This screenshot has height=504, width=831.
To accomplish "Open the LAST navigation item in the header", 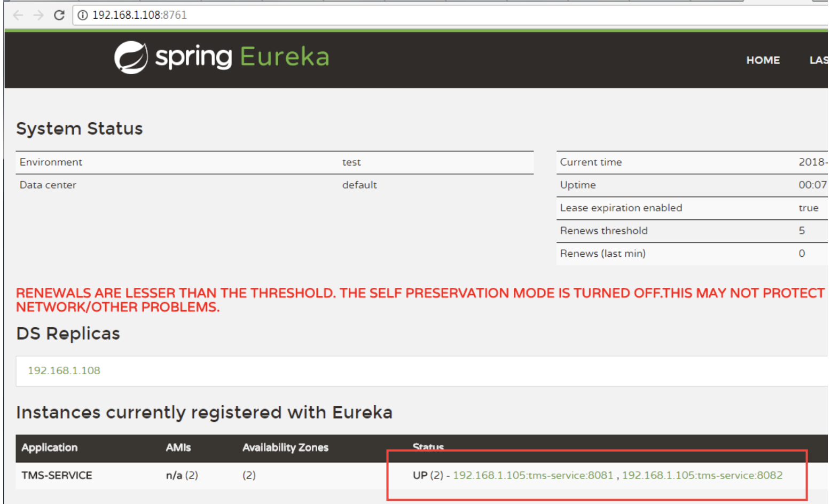I will tap(819, 60).
